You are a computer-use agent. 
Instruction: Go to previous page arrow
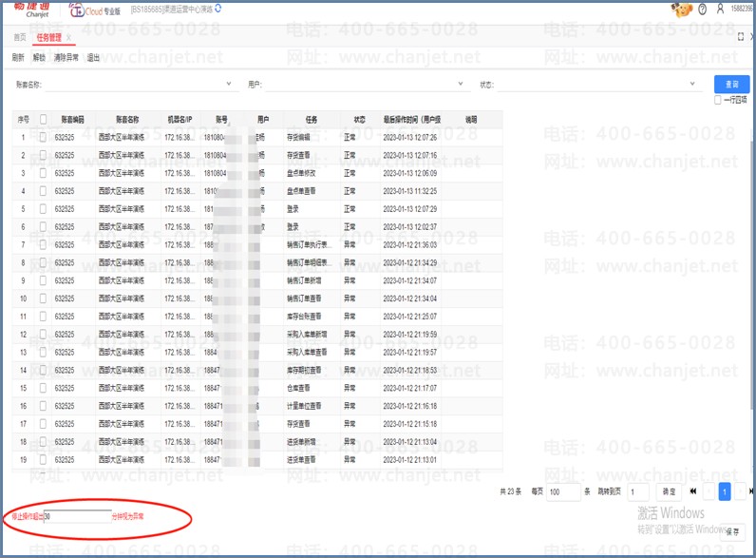click(x=709, y=491)
